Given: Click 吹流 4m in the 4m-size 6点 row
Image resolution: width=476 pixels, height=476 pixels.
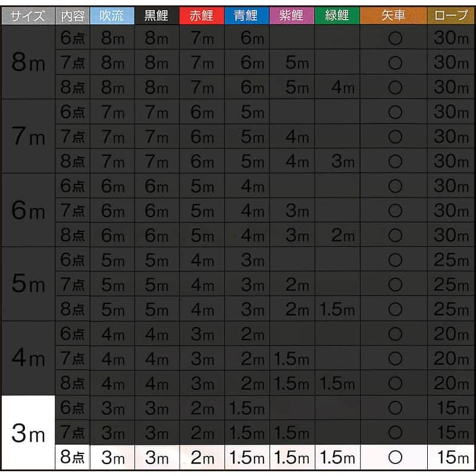Looking at the screenshot, I should coord(112,334).
